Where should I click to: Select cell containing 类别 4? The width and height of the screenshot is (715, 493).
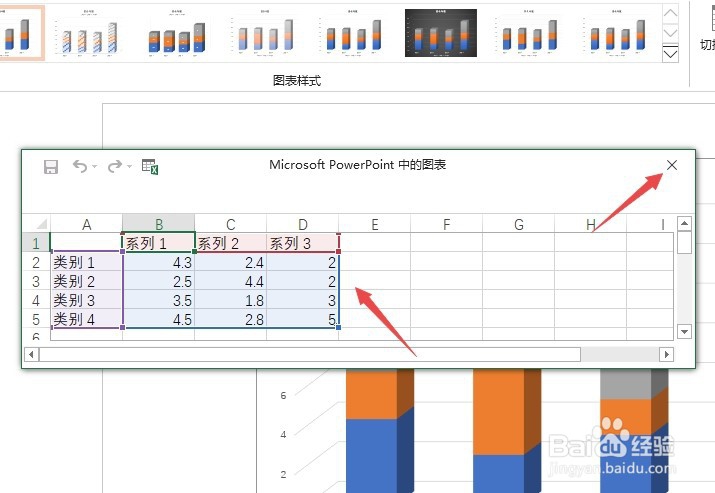pos(86,319)
